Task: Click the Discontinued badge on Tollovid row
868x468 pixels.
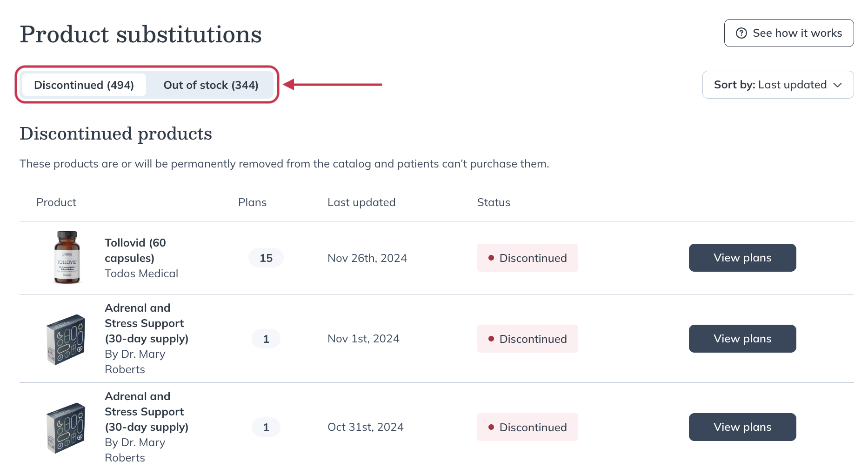Action: 527,257
